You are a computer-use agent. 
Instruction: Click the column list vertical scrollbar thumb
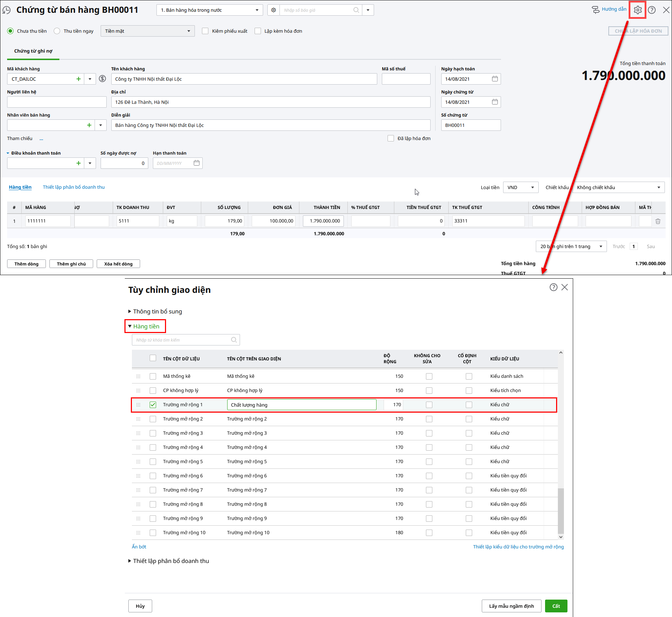click(561, 510)
